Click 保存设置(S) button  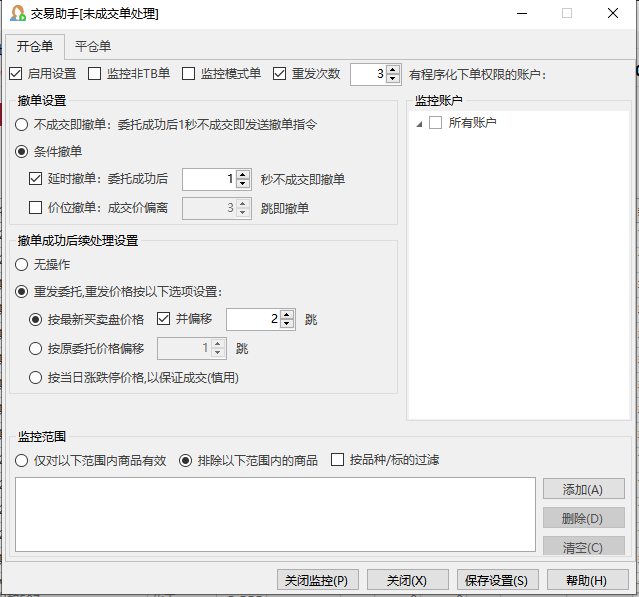tap(498, 579)
